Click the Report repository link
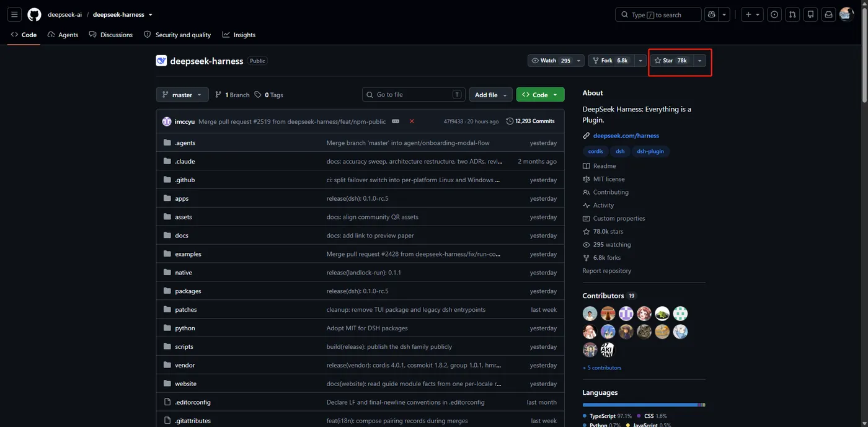Viewport: 868px width, 427px height. tap(606, 271)
